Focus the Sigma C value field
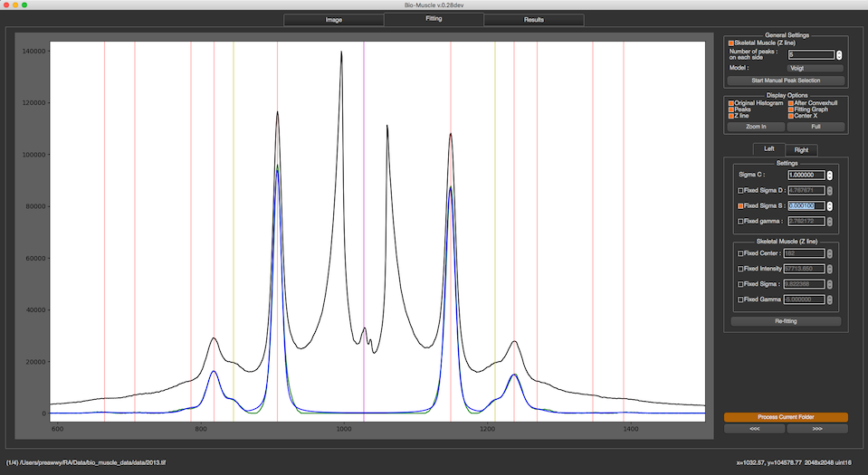 pyautogui.click(x=806, y=175)
